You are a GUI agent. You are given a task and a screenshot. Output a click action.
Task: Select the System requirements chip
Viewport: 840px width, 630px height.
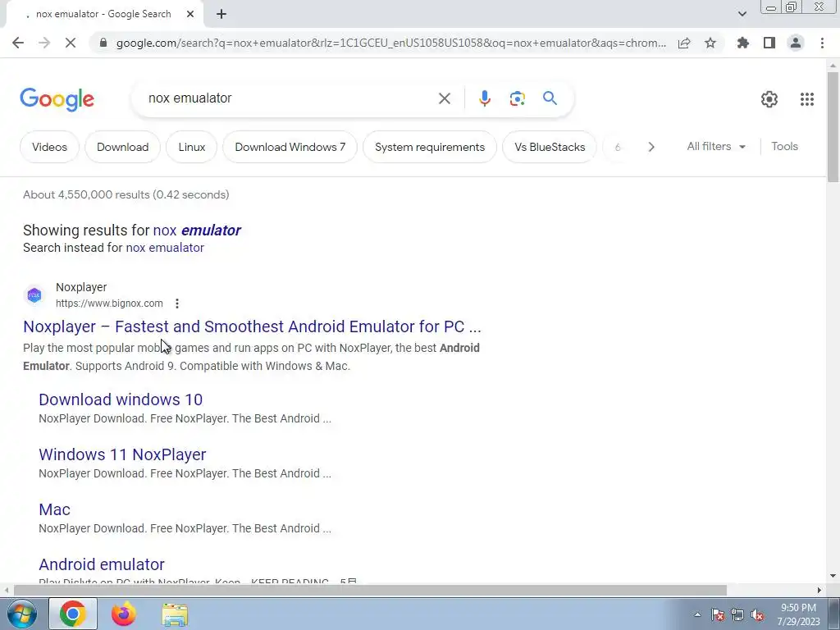430,147
